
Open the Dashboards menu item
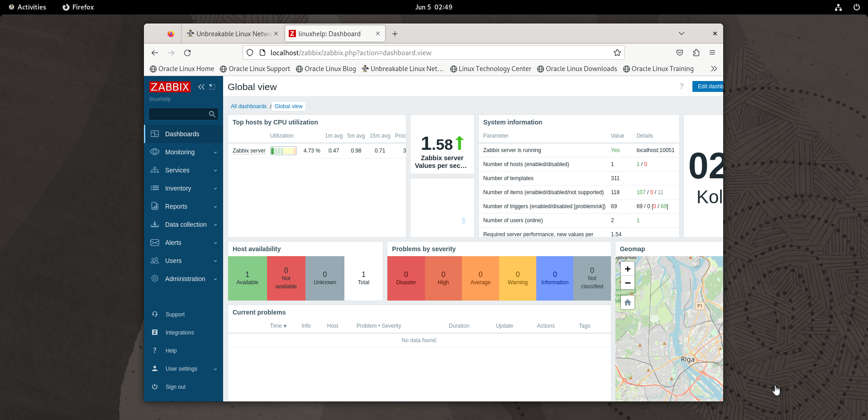[183, 134]
